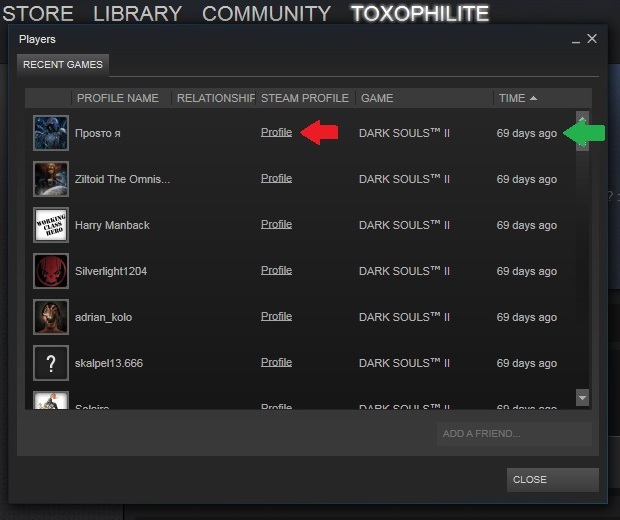620x520 pixels.
Task: Click 69 days ago in skalpel13.666 row
Action: click(x=527, y=363)
